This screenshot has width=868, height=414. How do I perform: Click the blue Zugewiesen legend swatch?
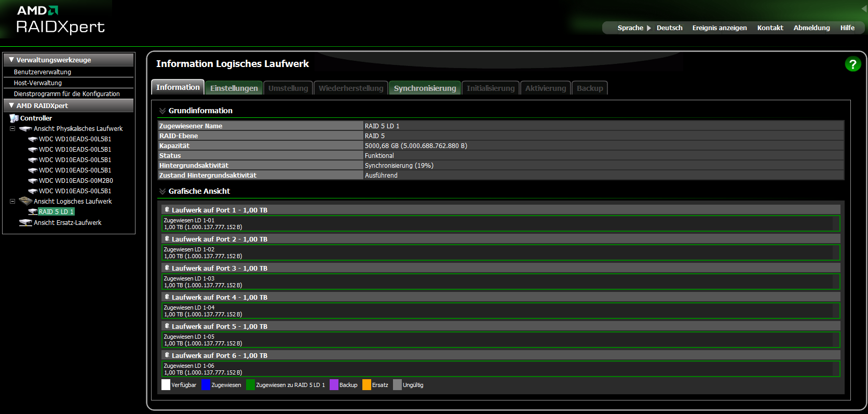click(x=206, y=385)
